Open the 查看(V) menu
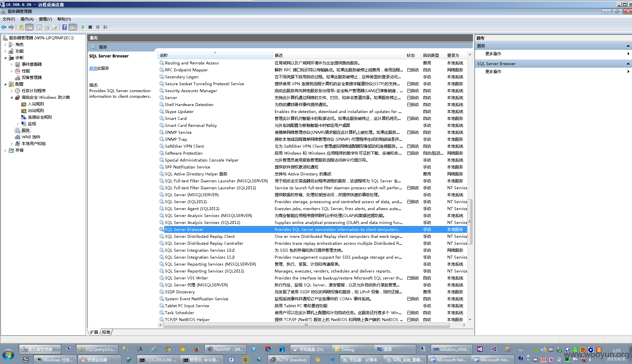This screenshot has height=364, width=632. coord(46,19)
